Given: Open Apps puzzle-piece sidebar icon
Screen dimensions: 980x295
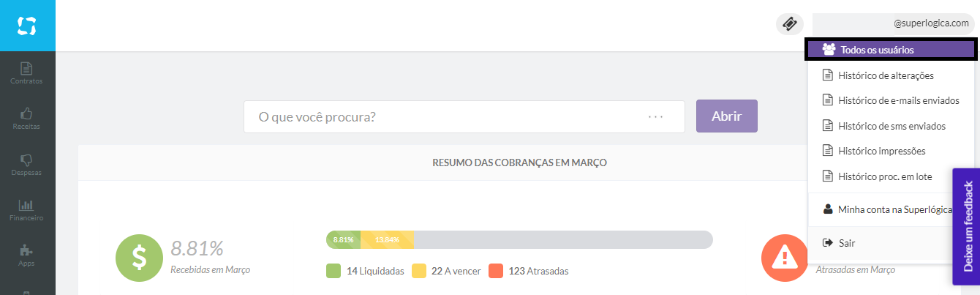Looking at the screenshot, I should (27, 254).
